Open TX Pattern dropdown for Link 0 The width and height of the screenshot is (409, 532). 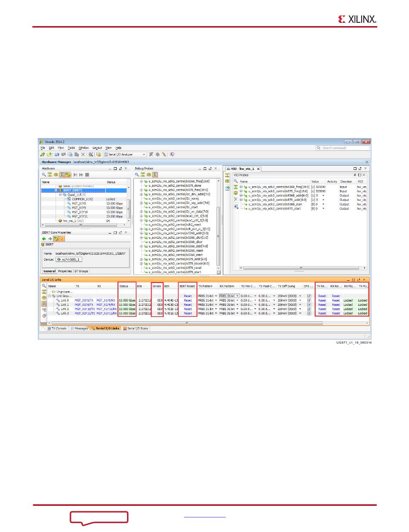216,300
